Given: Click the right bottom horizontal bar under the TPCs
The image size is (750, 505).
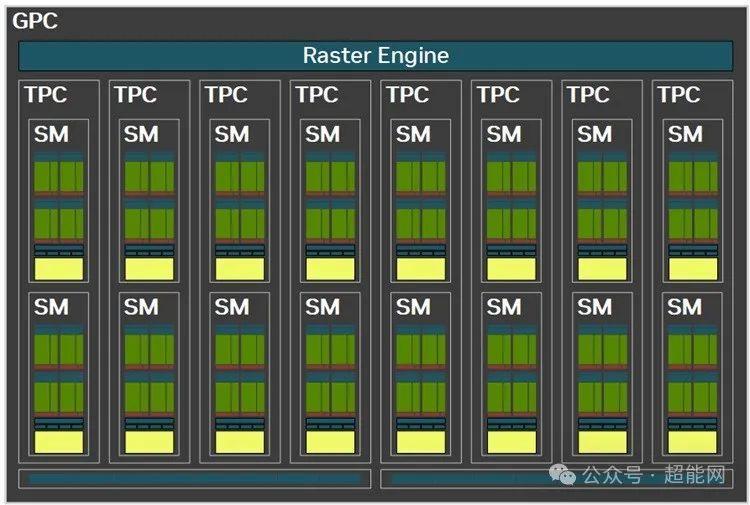Looking at the screenshot, I should click(470, 479).
